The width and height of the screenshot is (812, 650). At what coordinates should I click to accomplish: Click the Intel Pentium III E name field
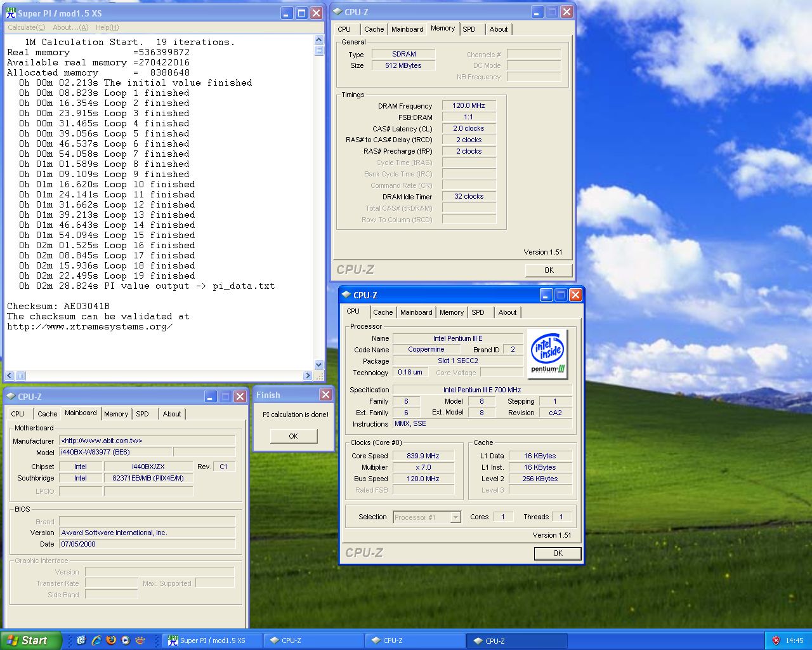click(x=458, y=338)
